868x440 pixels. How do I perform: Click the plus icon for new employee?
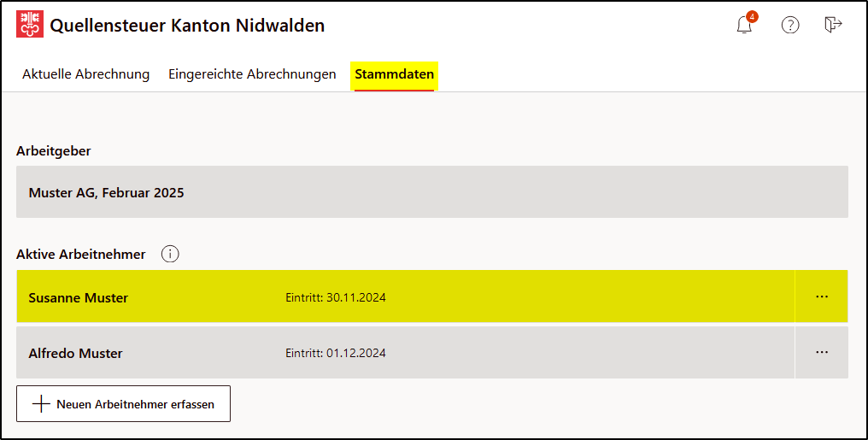(42, 404)
